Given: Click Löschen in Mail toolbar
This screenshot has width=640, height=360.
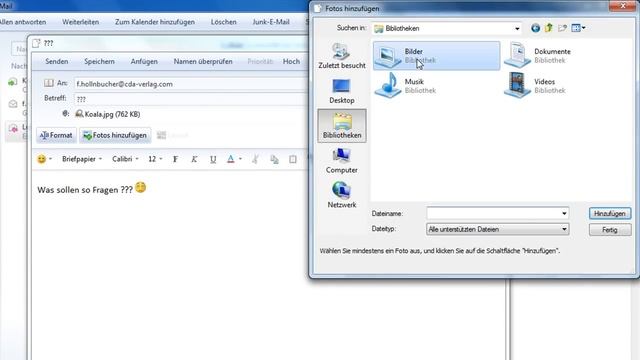Looking at the screenshot, I should point(224,22).
